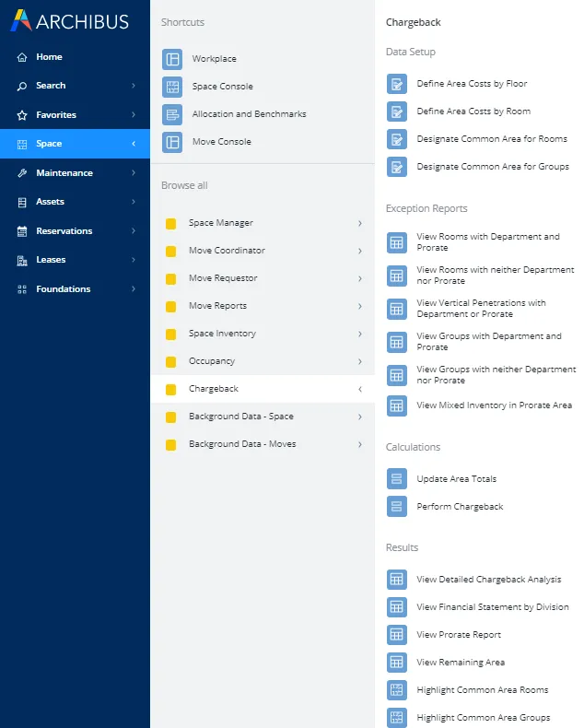Click the Move Console shortcut icon

[x=172, y=142]
